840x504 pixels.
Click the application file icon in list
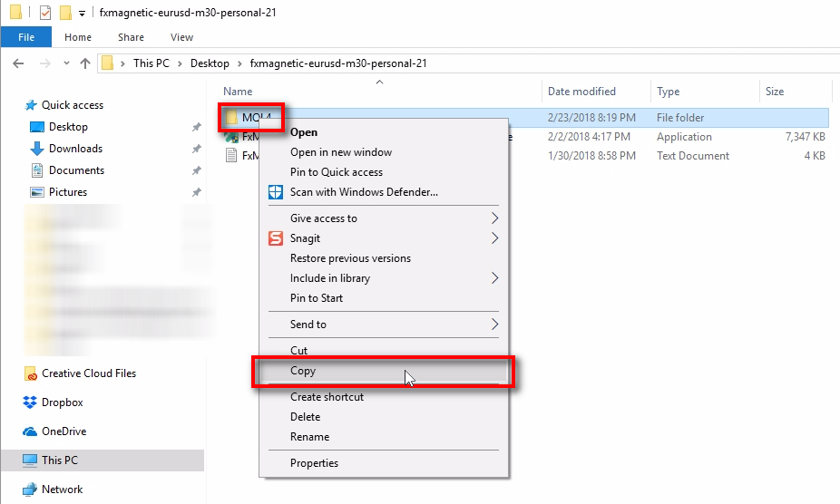click(231, 137)
